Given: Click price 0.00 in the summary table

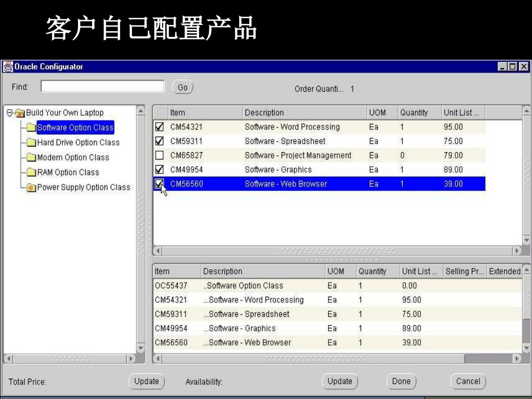Looking at the screenshot, I should (x=409, y=286).
